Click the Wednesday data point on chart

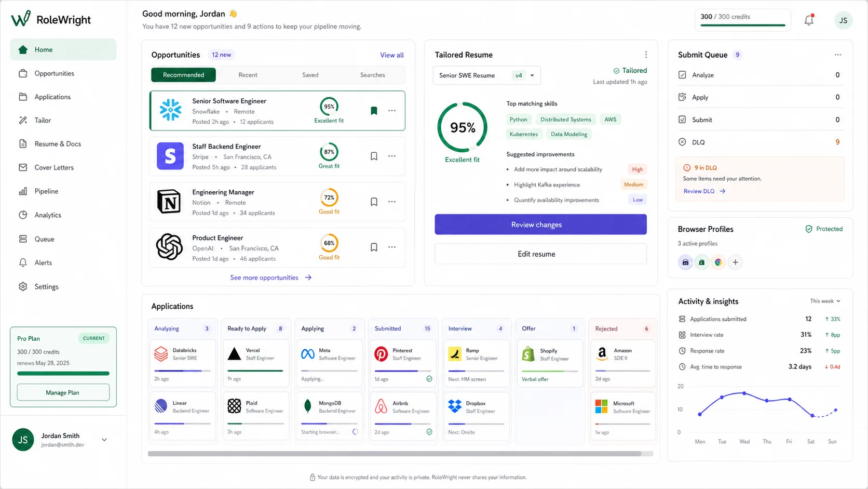point(744,393)
